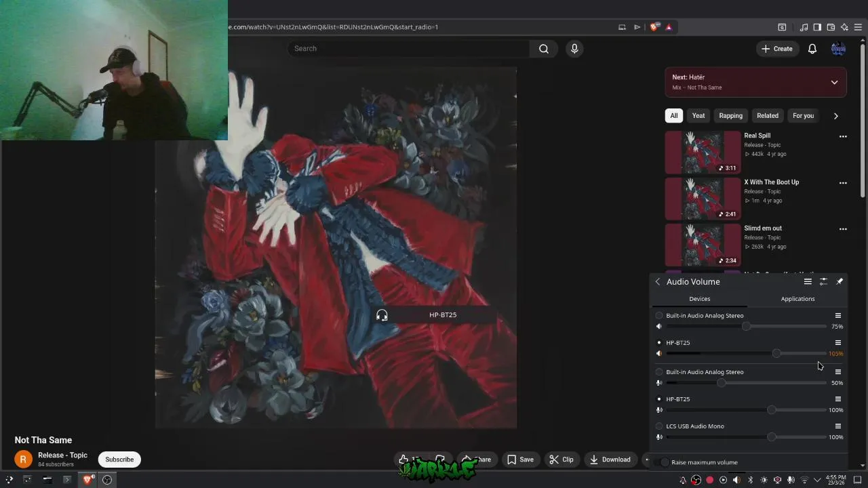Select HP-BT25 as default input device
Viewport: 868px width, 488px height.
(x=659, y=399)
